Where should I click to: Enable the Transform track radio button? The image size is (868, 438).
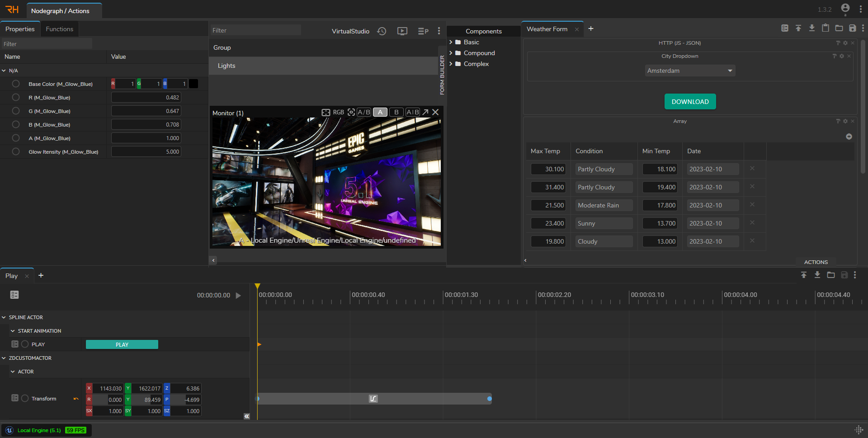tap(25, 398)
